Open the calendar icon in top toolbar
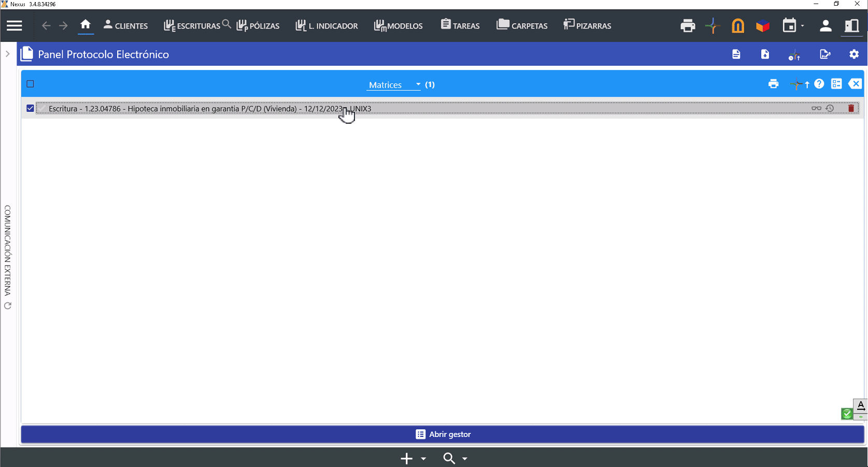868x467 pixels. [789, 25]
